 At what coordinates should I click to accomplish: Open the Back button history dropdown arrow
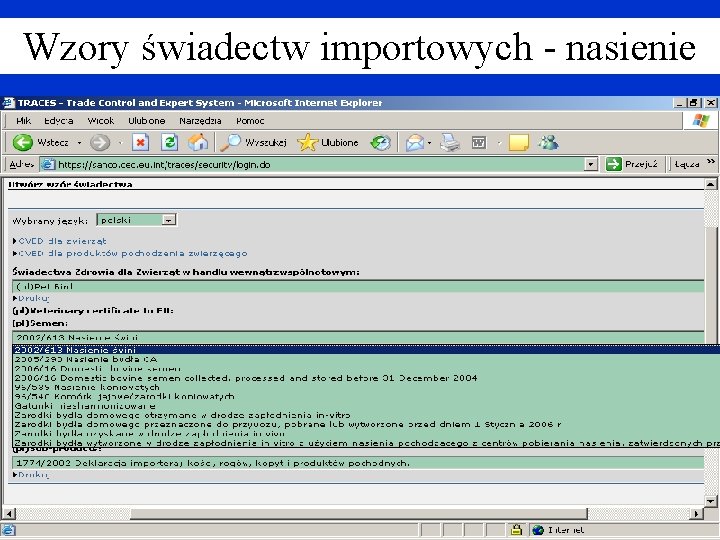coord(79,143)
